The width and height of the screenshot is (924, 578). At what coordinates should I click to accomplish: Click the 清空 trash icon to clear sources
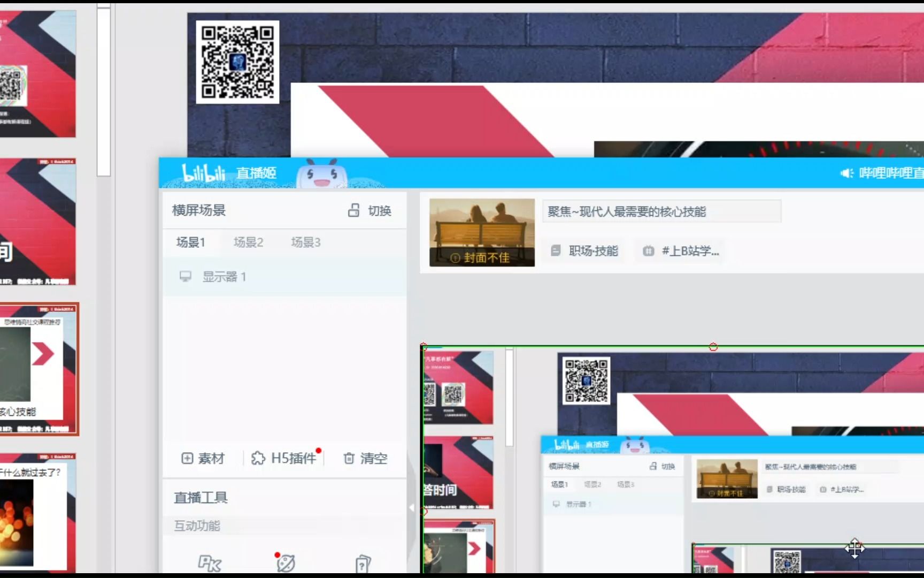[x=348, y=459]
